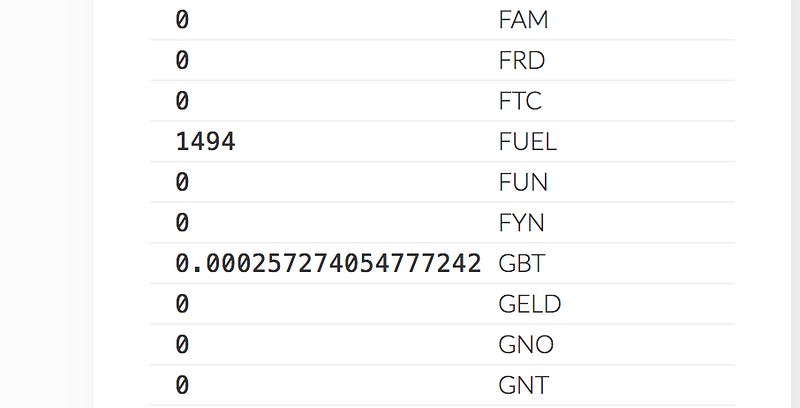Viewport: 800px width, 408px height.
Task: Click the zero balance beside GNO
Action: point(182,345)
